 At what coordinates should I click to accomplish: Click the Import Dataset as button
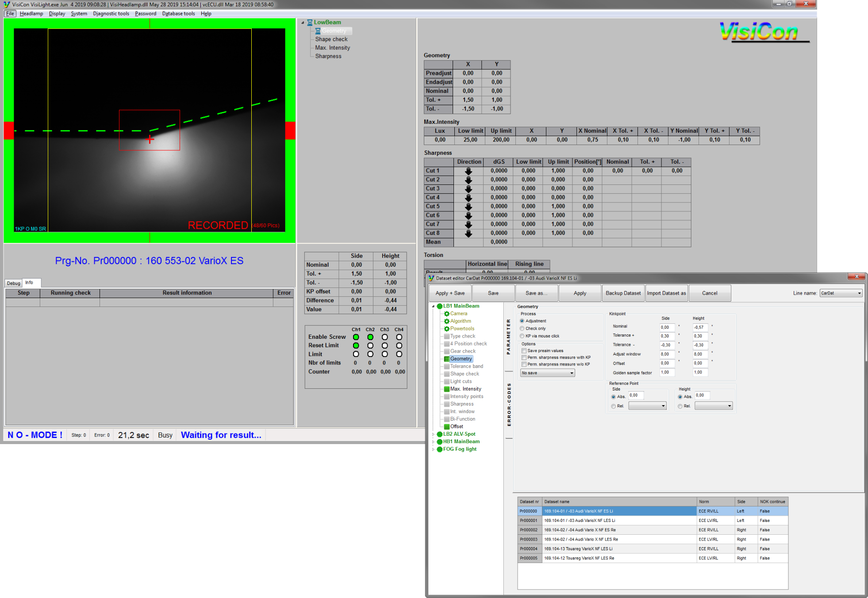coord(666,293)
